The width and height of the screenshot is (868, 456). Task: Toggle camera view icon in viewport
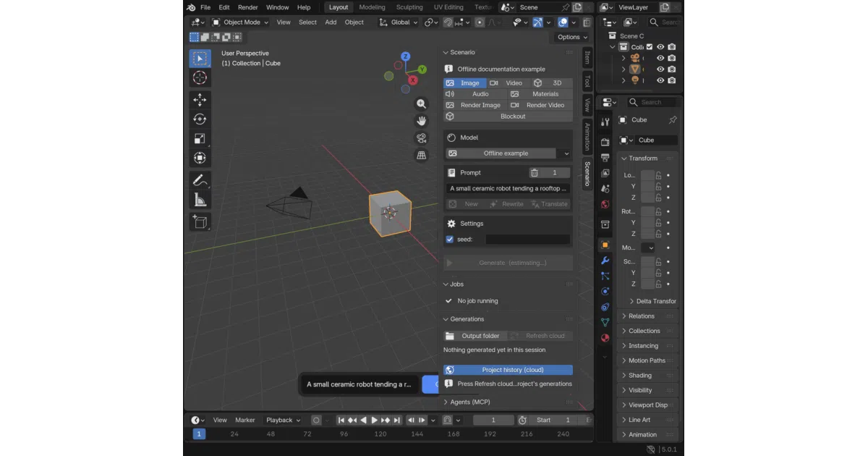tap(422, 138)
